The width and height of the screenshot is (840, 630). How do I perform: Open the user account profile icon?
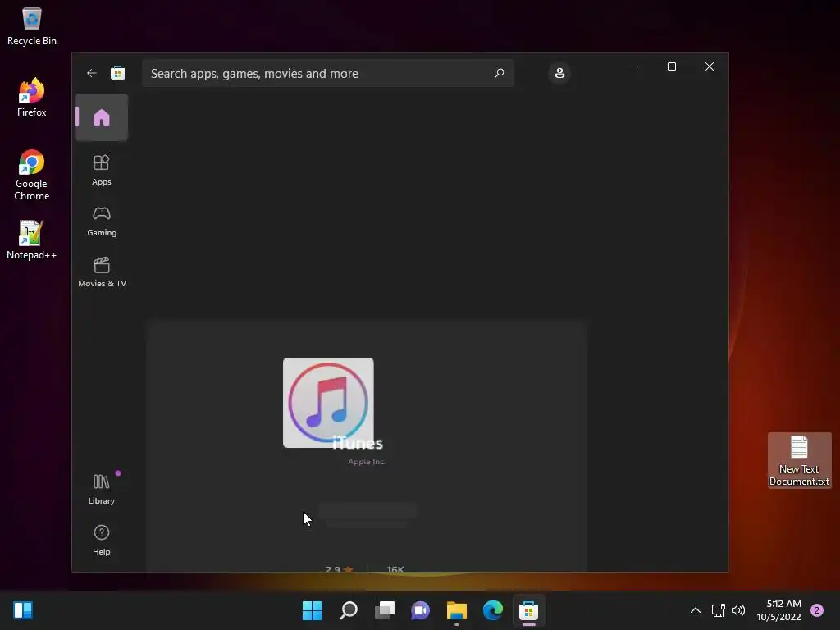pyautogui.click(x=559, y=73)
